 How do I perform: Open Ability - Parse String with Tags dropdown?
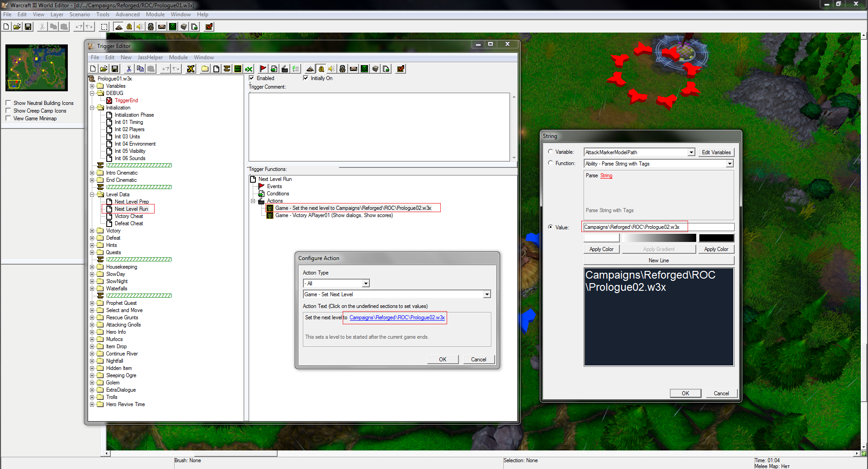click(x=730, y=164)
